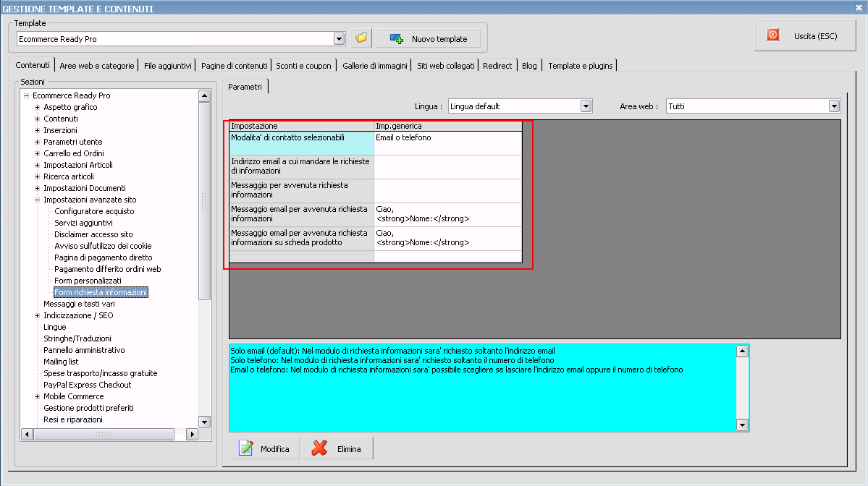Expand the Indicizzazione / SEO node
868x486 pixels.
tap(37, 316)
